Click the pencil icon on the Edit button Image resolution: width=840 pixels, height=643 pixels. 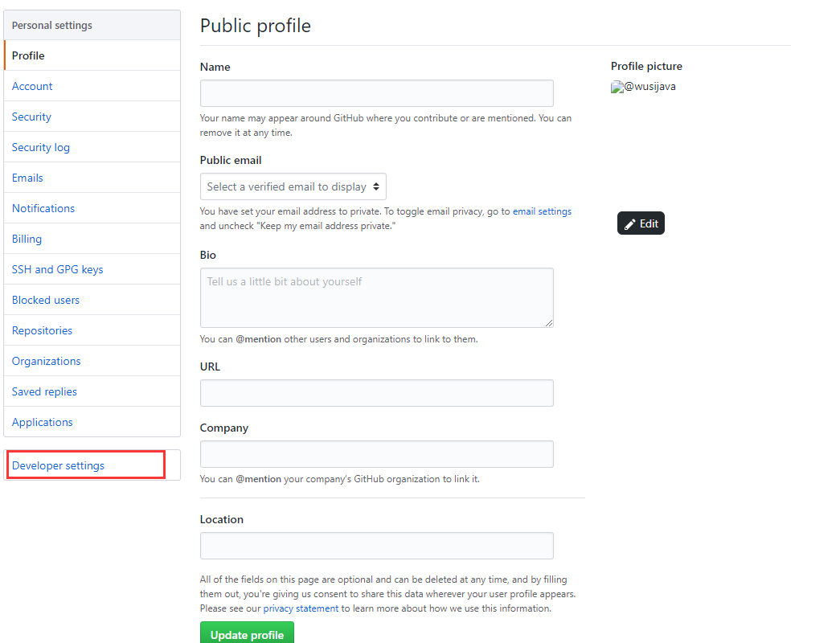(630, 224)
